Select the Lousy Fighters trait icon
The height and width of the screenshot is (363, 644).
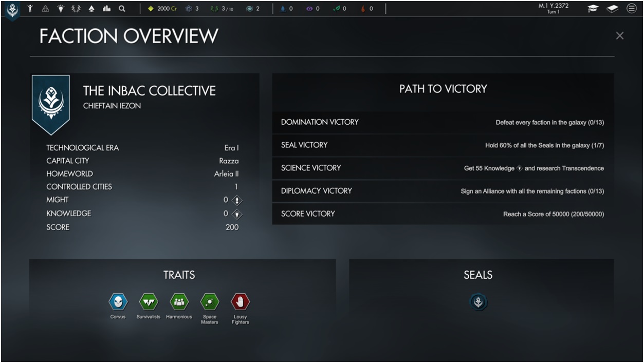tap(240, 302)
